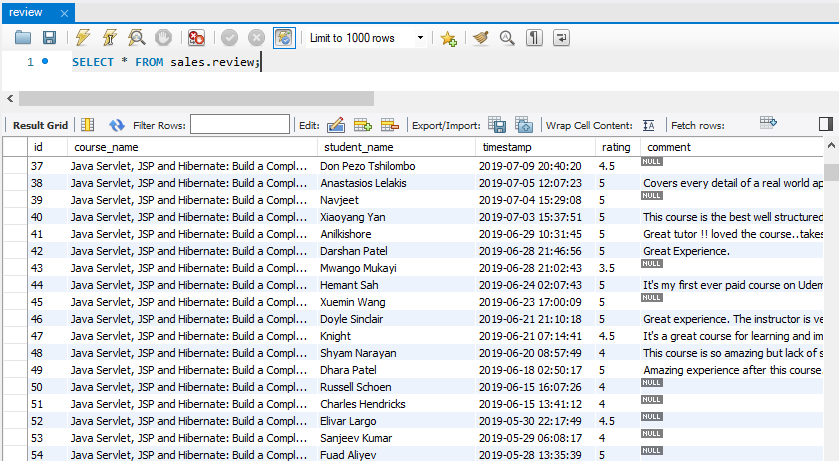The image size is (839, 461).
Task: Open the 'Limit to 1000 rows' dropdown
Action: pos(420,38)
